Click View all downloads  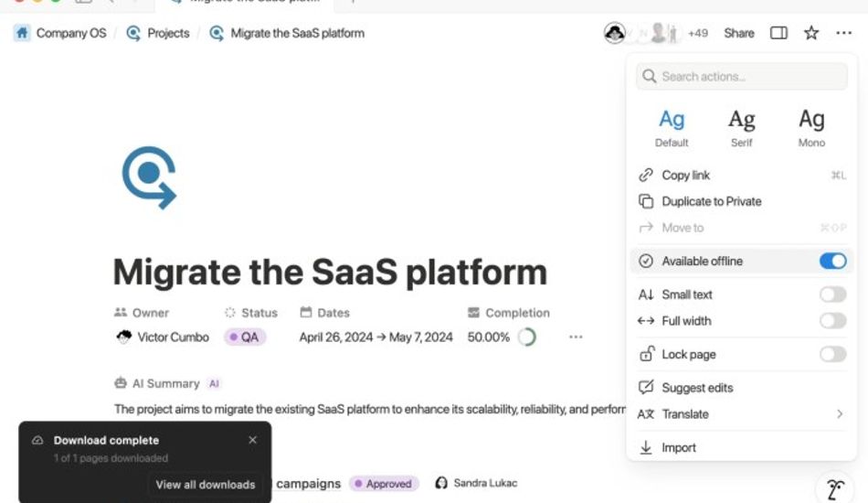(206, 485)
